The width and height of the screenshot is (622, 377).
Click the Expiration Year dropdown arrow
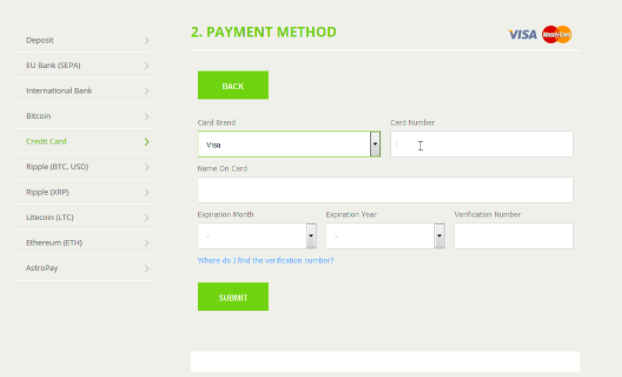[x=439, y=236]
